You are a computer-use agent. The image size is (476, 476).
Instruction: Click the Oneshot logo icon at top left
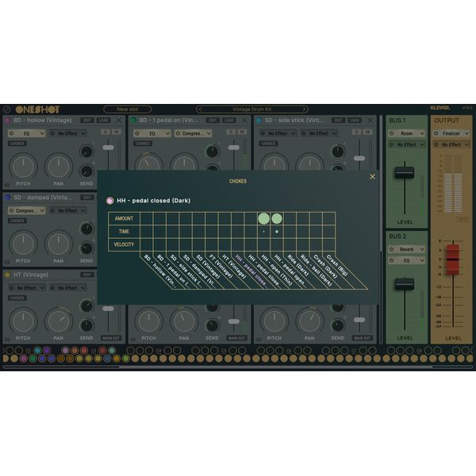point(7,109)
